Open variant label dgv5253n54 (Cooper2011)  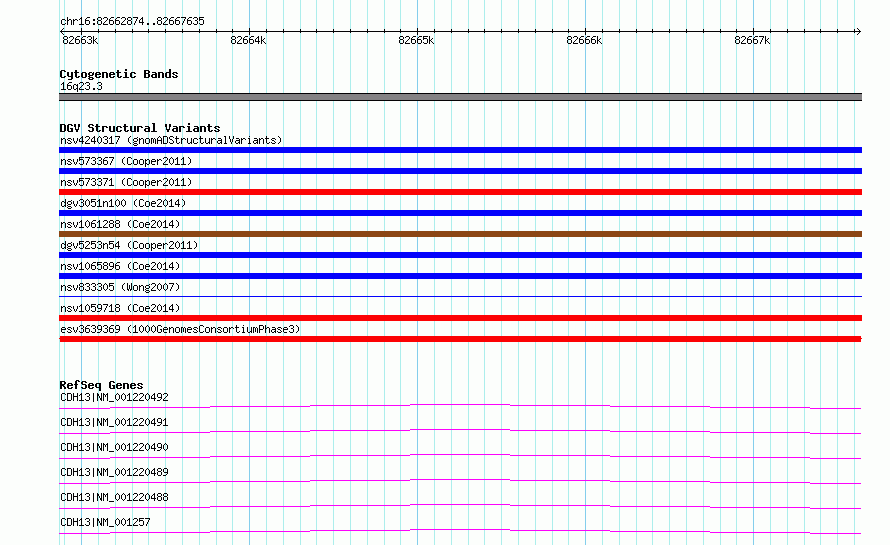[x=129, y=245]
